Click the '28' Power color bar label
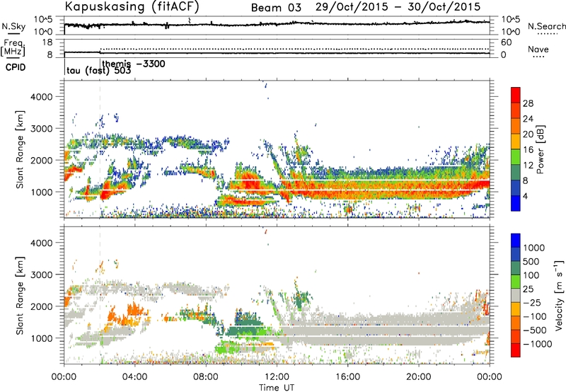 click(x=528, y=103)
